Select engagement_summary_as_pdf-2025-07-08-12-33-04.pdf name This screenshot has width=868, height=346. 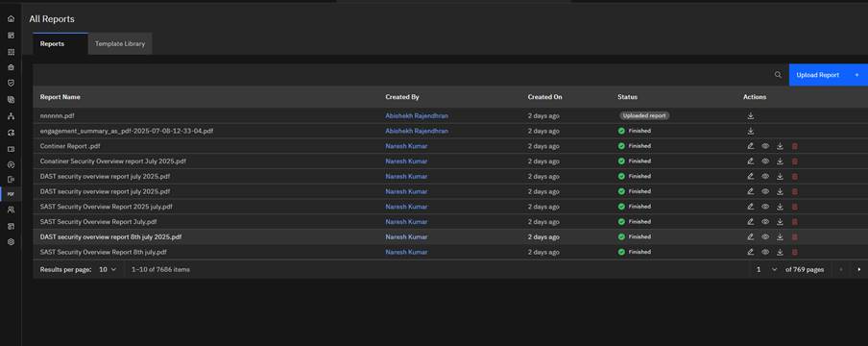pyautogui.click(x=127, y=131)
